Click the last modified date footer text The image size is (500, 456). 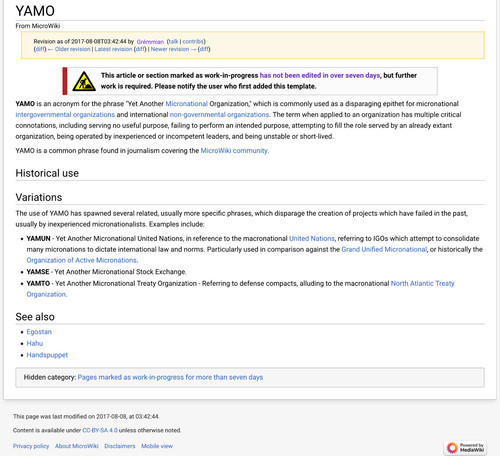pos(86,416)
